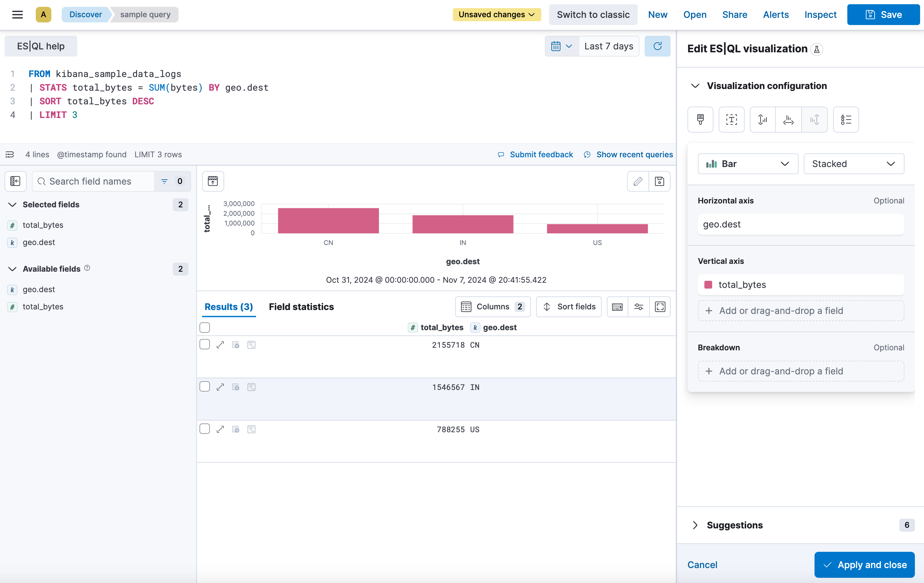Select the visual appearance (paintbrush) settings icon
Screen dimensions: 924x583
coord(700,119)
